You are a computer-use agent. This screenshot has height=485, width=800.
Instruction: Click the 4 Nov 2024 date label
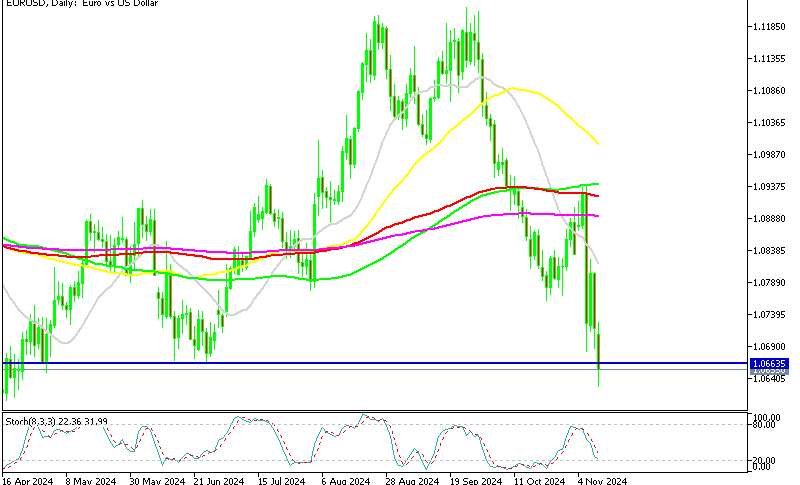click(x=602, y=481)
